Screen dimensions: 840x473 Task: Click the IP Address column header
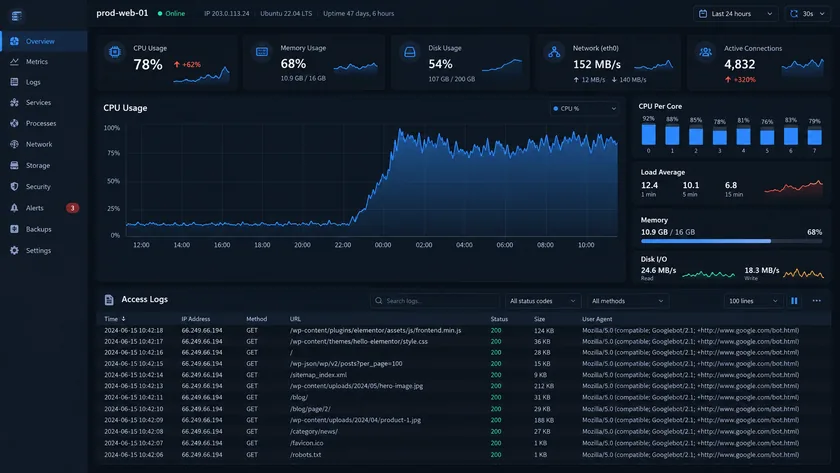(196, 319)
